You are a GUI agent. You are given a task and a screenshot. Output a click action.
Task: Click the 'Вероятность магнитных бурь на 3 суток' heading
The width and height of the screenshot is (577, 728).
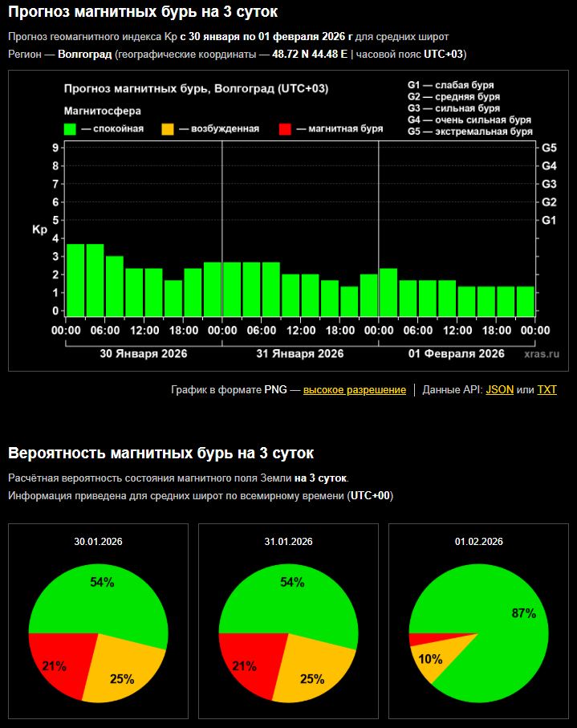point(161,453)
